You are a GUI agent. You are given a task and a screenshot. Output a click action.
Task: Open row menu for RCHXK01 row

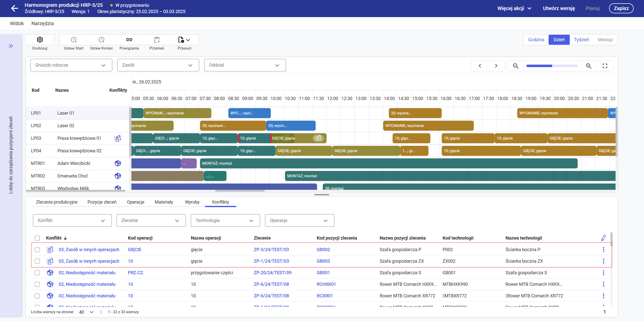coord(603,284)
